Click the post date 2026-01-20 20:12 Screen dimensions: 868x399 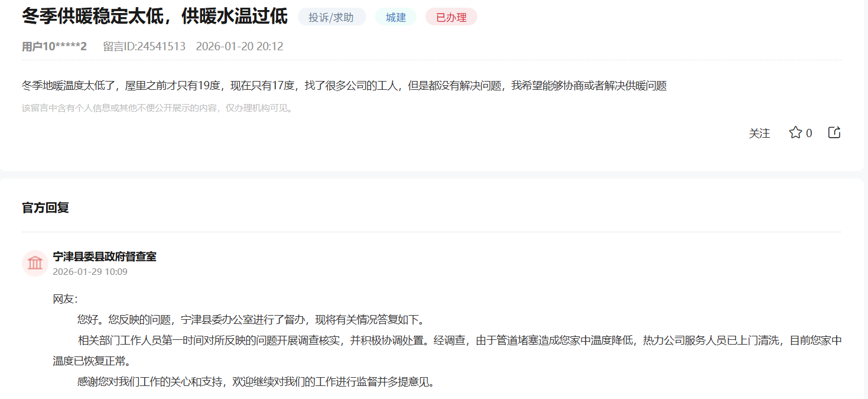point(240,46)
